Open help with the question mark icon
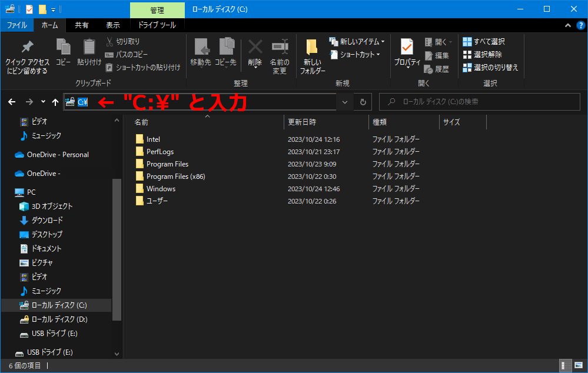This screenshot has height=373, width=588. click(x=580, y=25)
